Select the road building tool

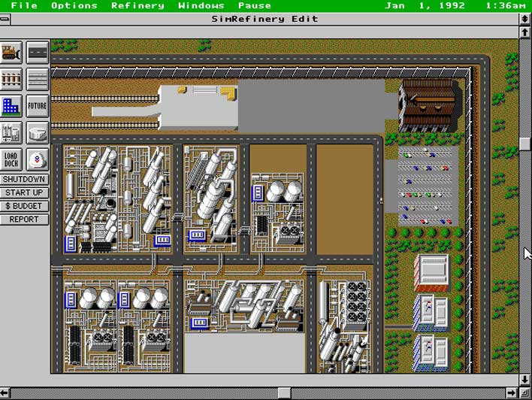[x=38, y=53]
